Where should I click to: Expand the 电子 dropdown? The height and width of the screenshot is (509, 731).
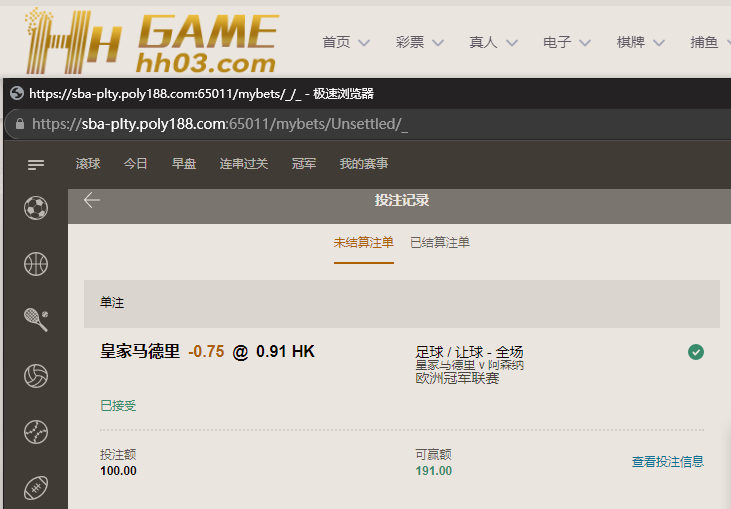(x=567, y=42)
